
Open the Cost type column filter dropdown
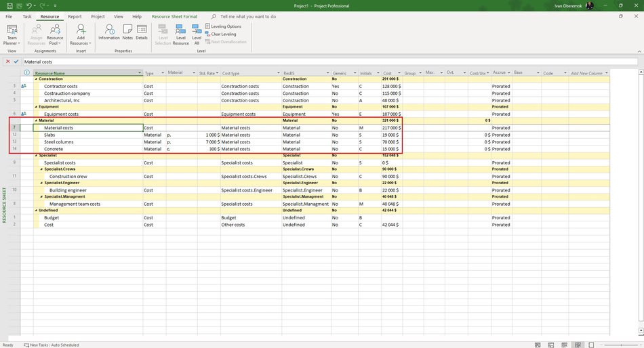tap(279, 73)
